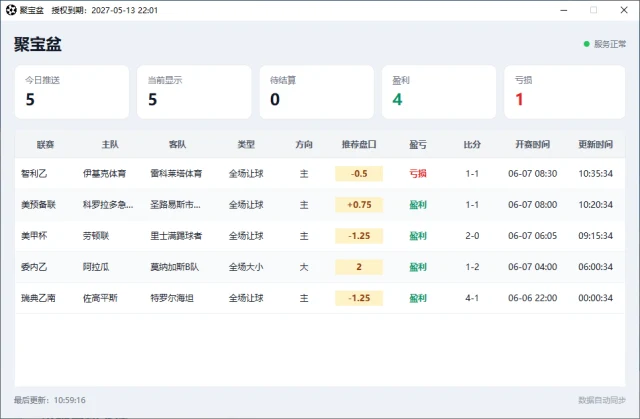
Task: Click the 盈亏 column header
Action: coord(418,144)
